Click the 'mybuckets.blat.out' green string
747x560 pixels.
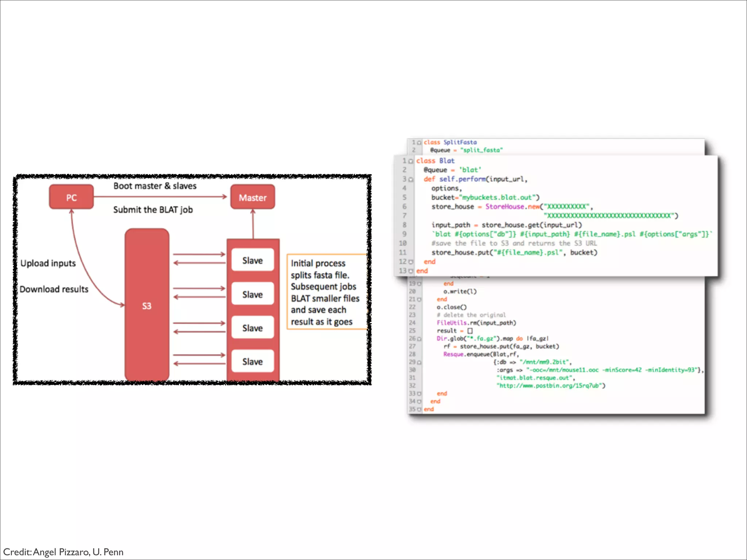(498, 197)
